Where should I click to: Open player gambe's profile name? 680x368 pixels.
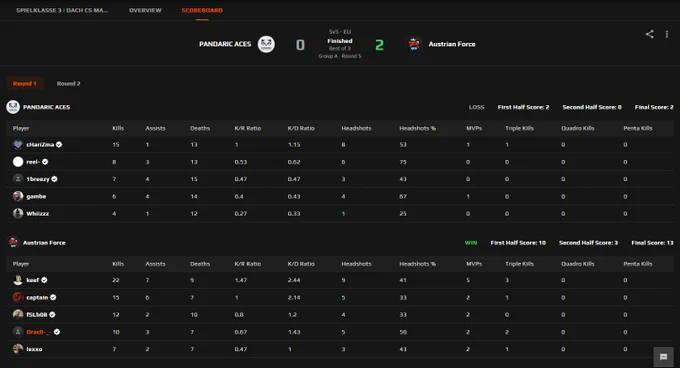coord(36,196)
